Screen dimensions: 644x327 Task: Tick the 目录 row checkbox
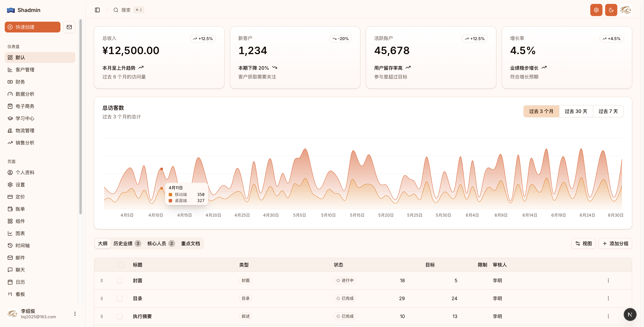[x=119, y=298]
